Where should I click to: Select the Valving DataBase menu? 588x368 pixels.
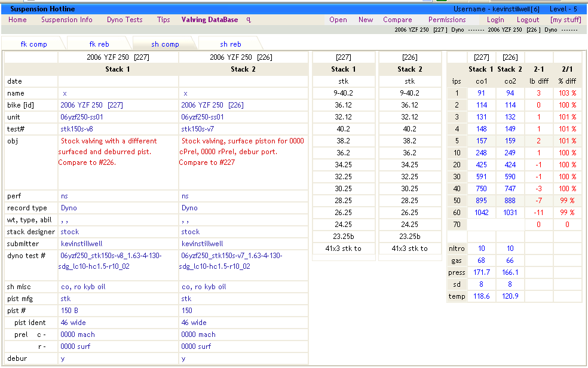click(210, 20)
